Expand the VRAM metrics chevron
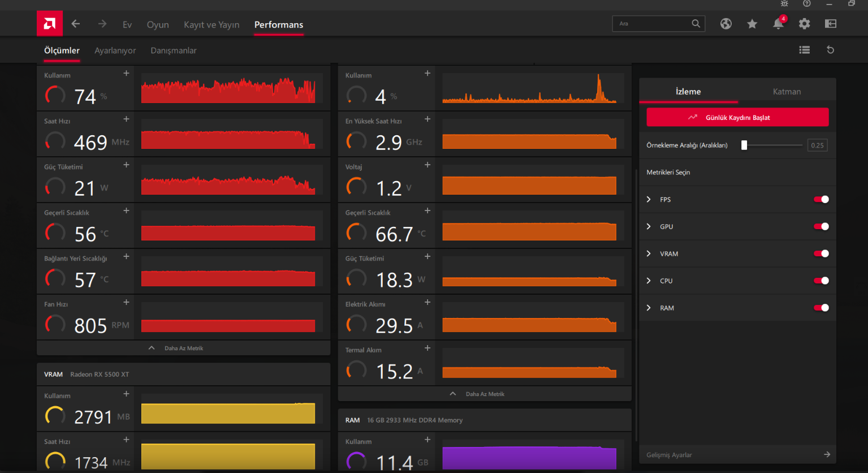 tap(649, 253)
